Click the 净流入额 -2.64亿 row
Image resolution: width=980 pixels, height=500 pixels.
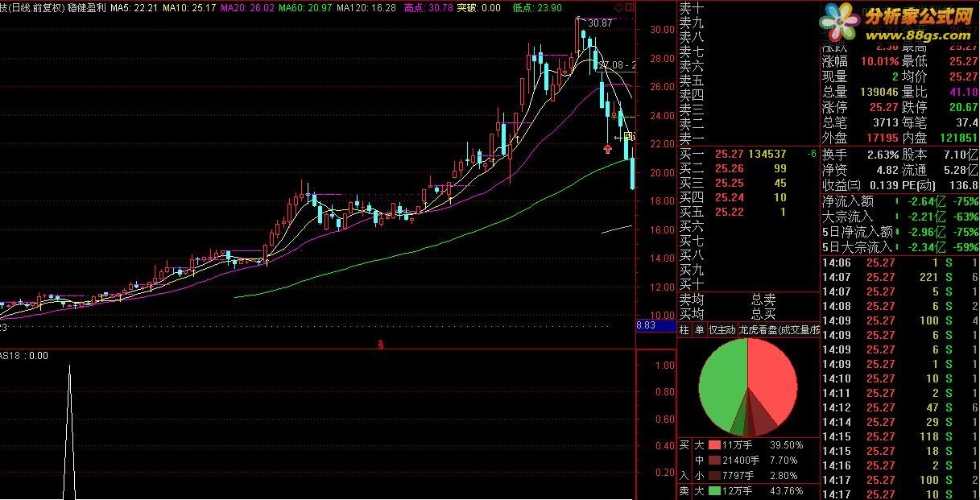coord(900,201)
